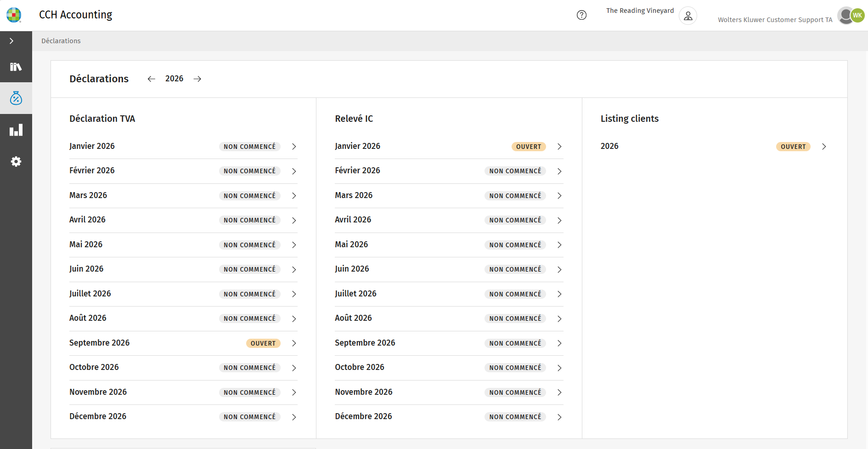Click NON COMMENCÉ badge for TVA Octobre 2026
This screenshot has height=449, width=868.
pyautogui.click(x=250, y=368)
